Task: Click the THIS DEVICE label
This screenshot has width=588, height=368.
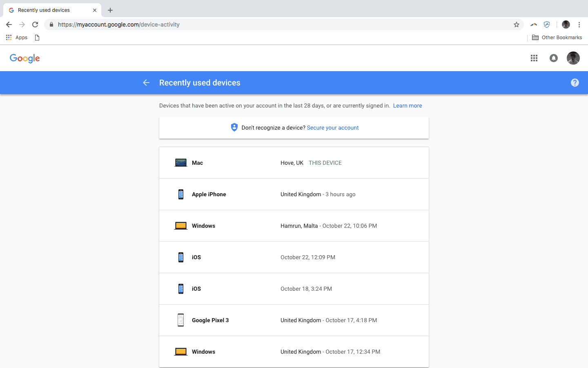Action: (x=325, y=163)
